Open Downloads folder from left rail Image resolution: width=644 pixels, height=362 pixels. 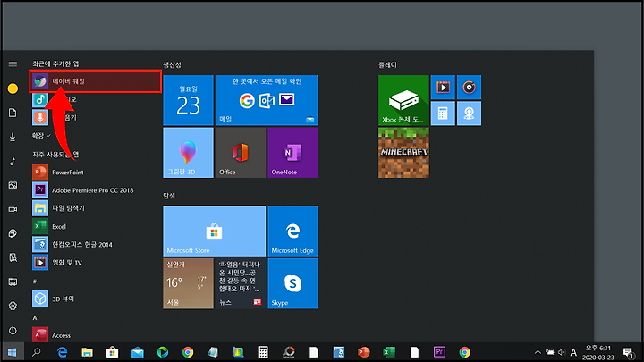13,137
